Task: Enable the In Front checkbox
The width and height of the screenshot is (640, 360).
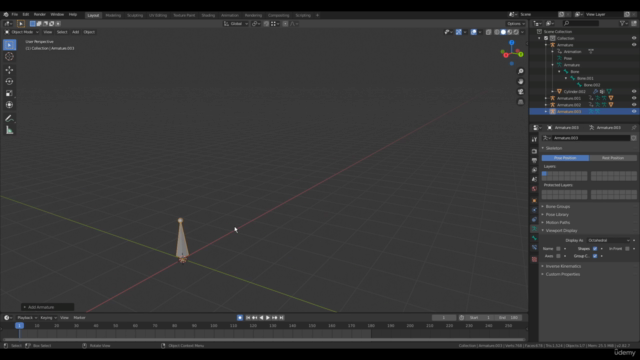Action: pos(627,249)
